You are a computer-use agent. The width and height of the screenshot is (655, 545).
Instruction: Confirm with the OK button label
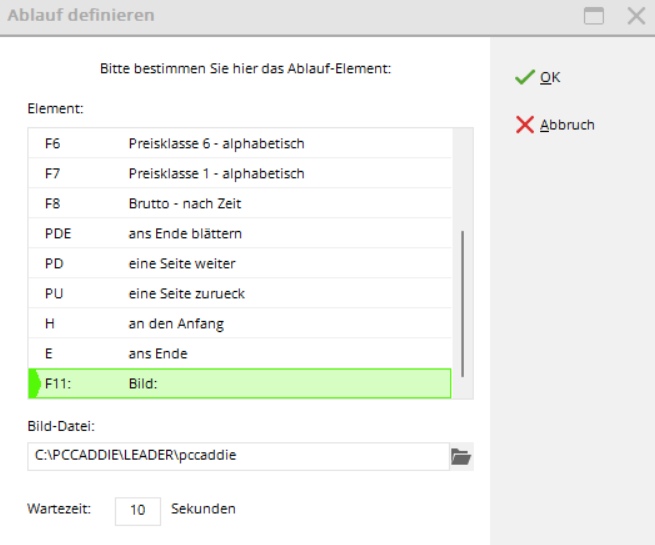click(550, 77)
